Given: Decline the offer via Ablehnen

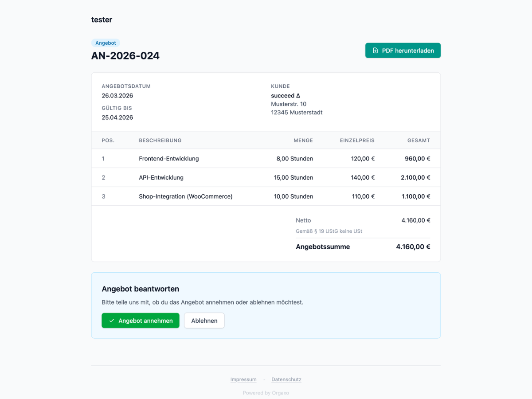Looking at the screenshot, I should click(x=204, y=321).
